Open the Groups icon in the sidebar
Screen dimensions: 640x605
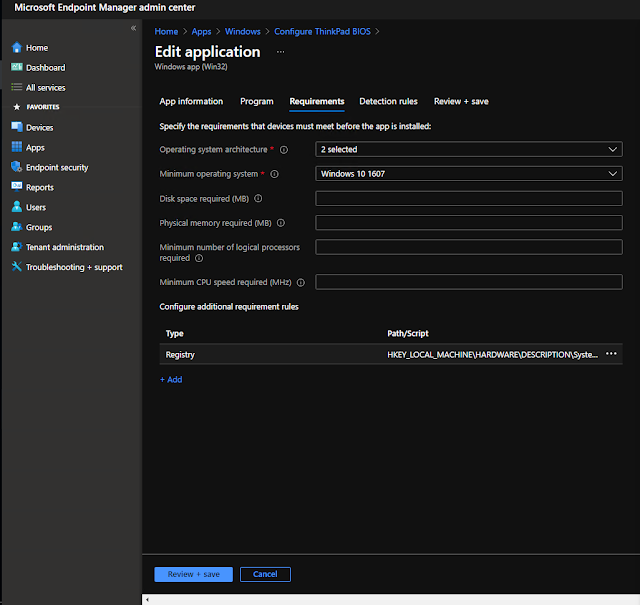pos(17,227)
